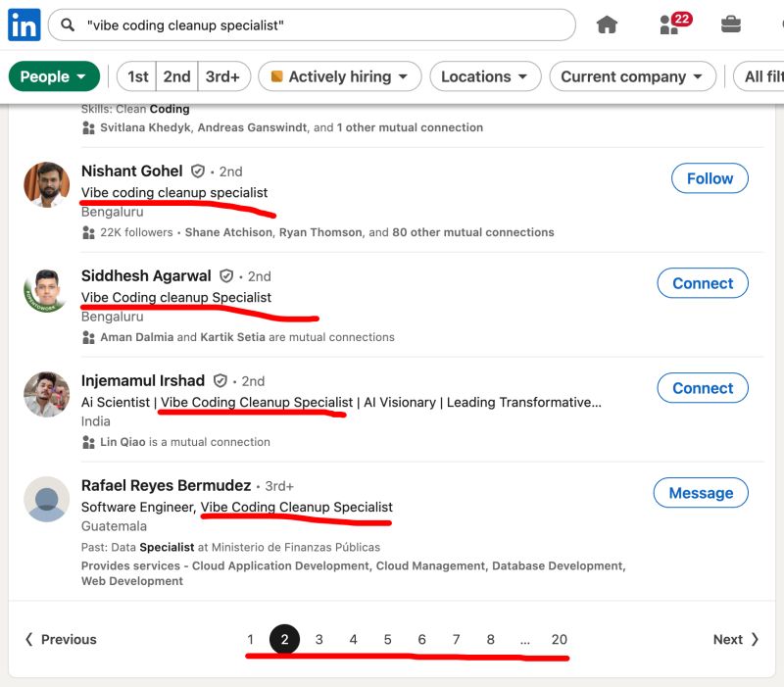Screen dimensions: 784x687
Task: Open My Network icon with 22 badge
Action: (x=671, y=25)
